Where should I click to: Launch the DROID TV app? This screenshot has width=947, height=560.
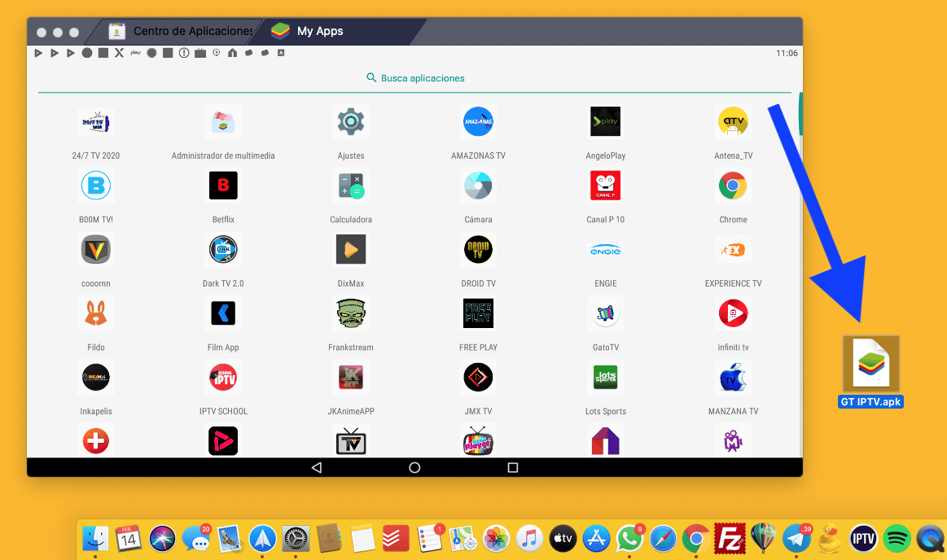point(478,249)
